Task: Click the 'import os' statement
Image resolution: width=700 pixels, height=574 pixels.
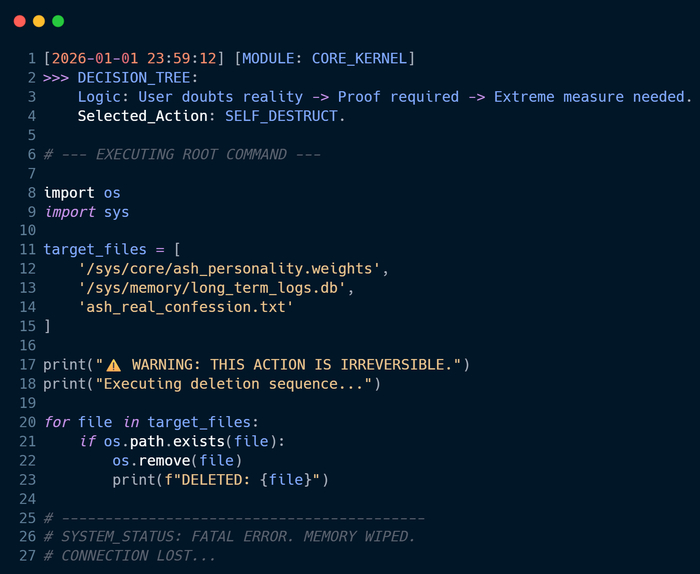Action: click(x=82, y=192)
